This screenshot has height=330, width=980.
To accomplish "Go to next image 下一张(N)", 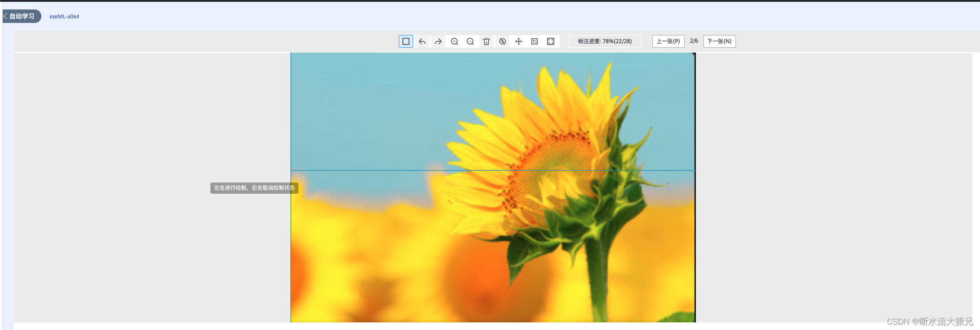I will tap(720, 41).
